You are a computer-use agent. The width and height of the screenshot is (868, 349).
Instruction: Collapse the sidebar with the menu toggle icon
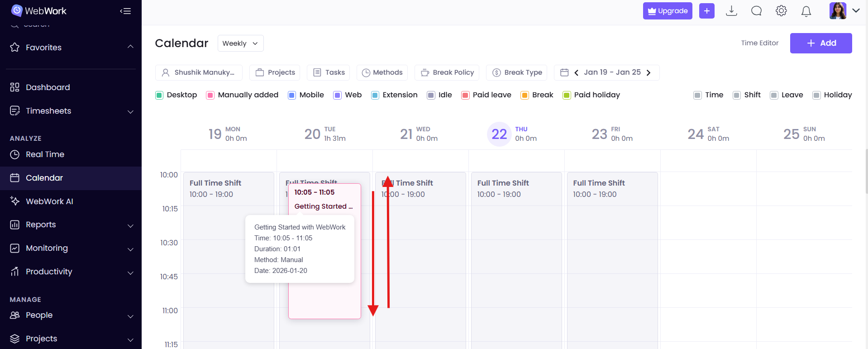[x=125, y=11]
